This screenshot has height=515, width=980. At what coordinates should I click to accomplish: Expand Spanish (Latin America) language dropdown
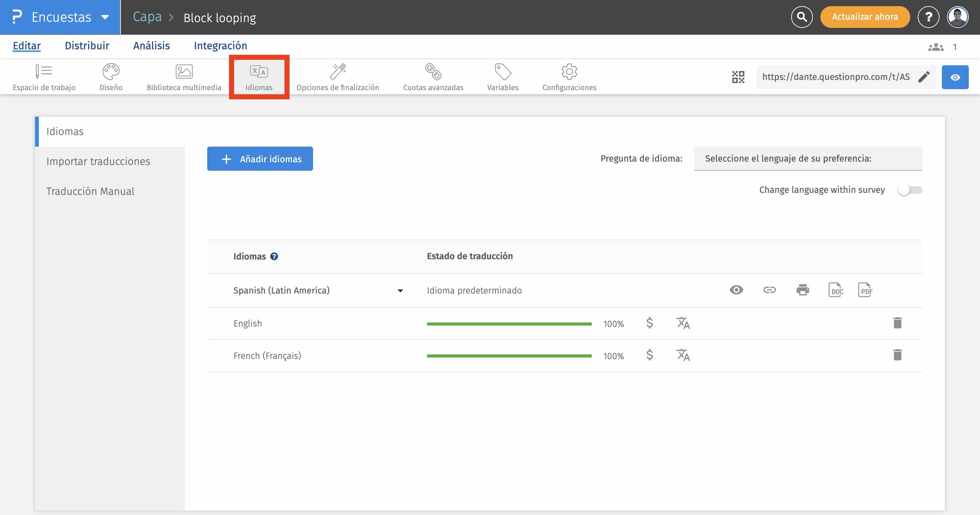pos(400,290)
